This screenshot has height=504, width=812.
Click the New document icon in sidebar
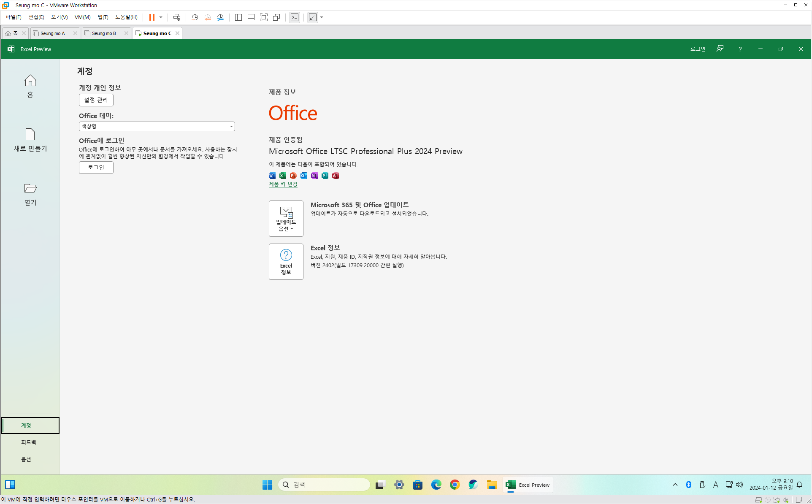tap(30, 135)
